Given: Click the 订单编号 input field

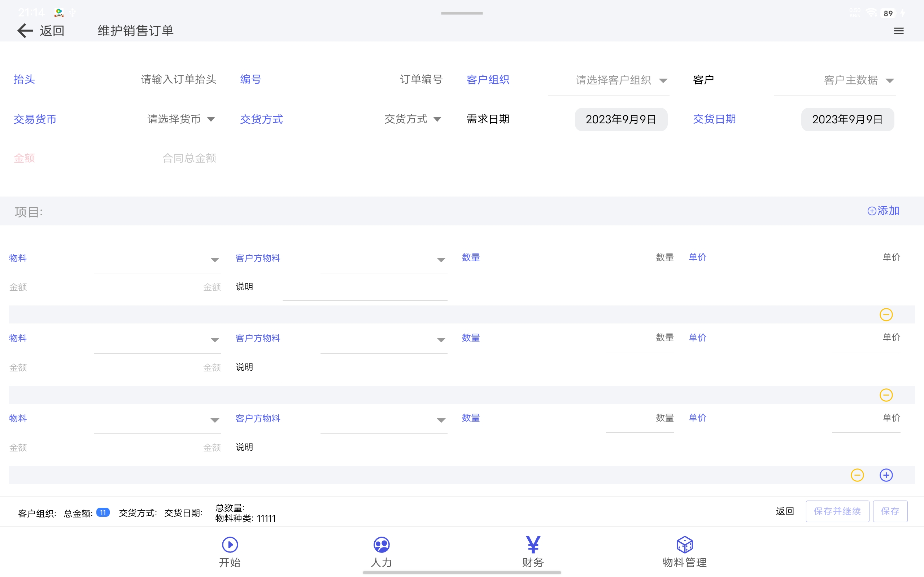Looking at the screenshot, I should click(420, 79).
